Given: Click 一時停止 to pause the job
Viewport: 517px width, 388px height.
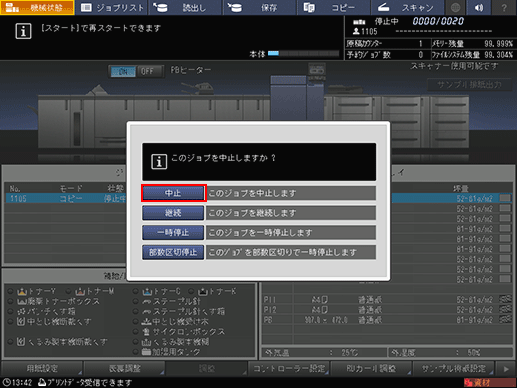Looking at the screenshot, I should coord(173,232).
